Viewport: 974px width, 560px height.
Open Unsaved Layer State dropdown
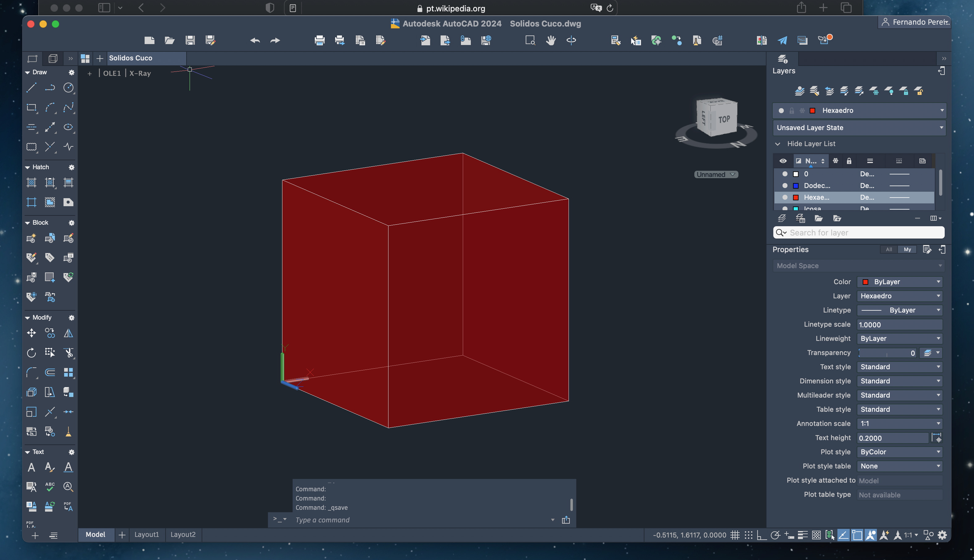(859, 128)
